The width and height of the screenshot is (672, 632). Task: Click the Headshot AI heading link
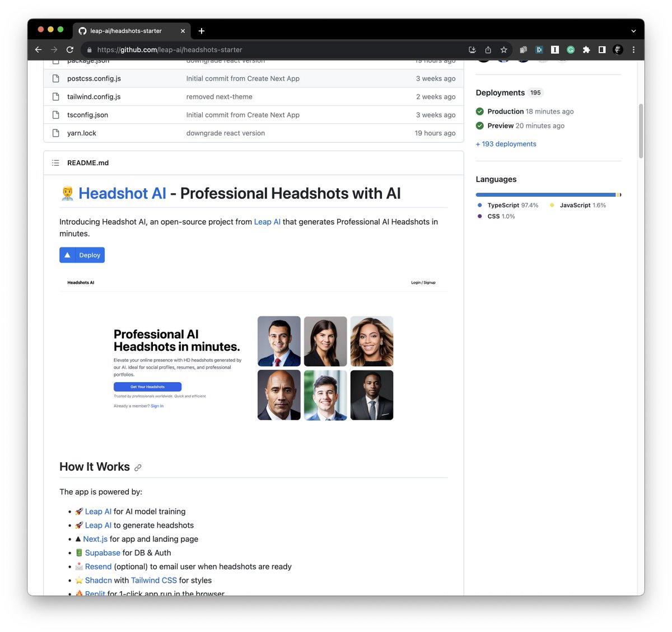coord(122,193)
